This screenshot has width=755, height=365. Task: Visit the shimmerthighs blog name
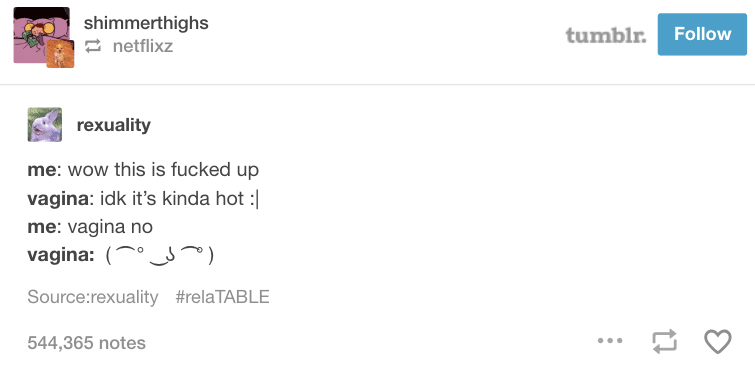[146, 23]
